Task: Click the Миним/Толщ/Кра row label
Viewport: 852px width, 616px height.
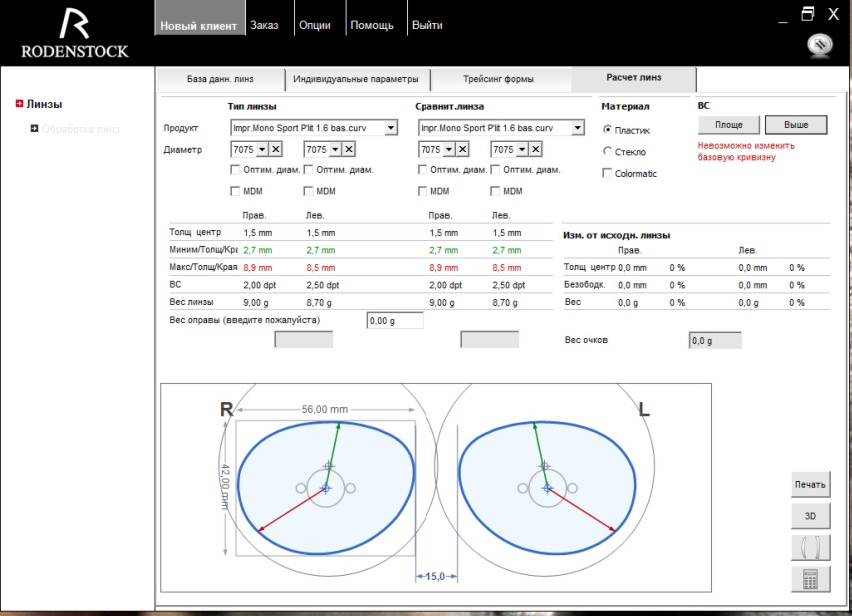Action: point(203,250)
